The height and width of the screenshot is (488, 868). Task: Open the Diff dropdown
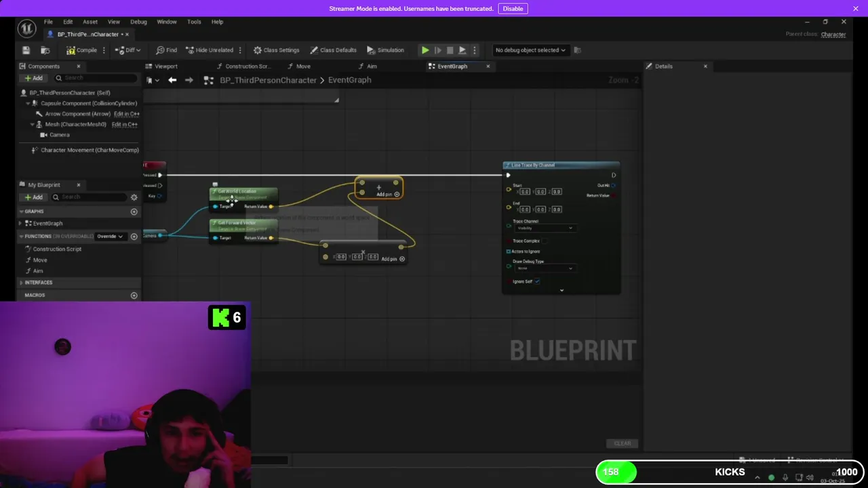click(x=127, y=50)
